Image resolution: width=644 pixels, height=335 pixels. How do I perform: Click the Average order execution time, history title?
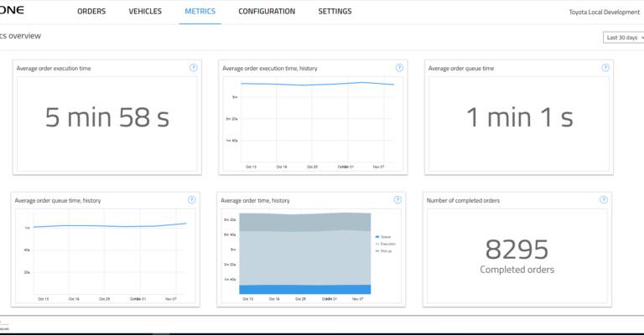(x=270, y=69)
